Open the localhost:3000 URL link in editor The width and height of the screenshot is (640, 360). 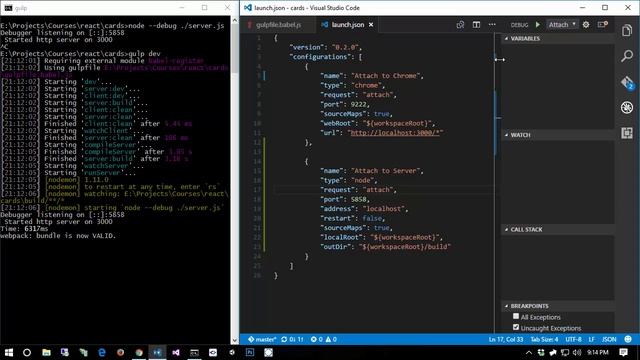click(x=395, y=133)
